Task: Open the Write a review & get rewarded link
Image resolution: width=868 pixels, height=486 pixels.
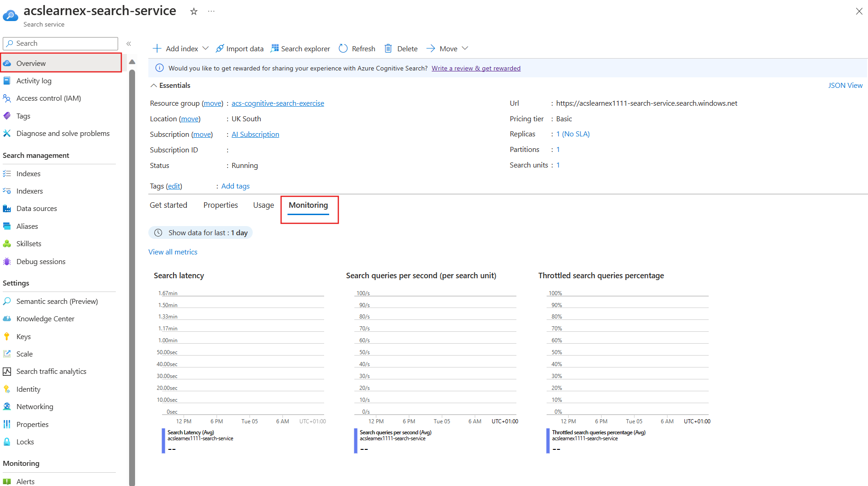Action: tap(476, 68)
